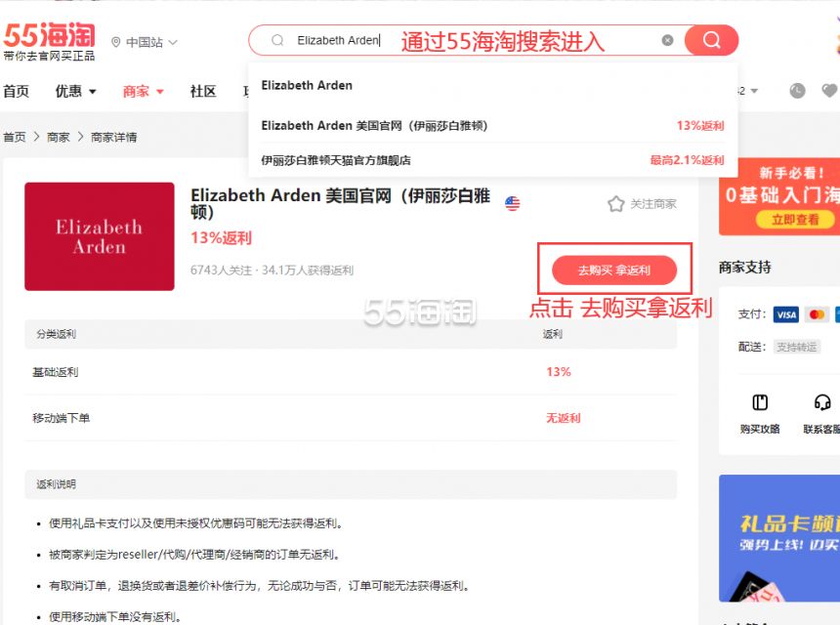Click the 支持转运 shipping tag
Viewport: 840px width, 625px height.
797,347
